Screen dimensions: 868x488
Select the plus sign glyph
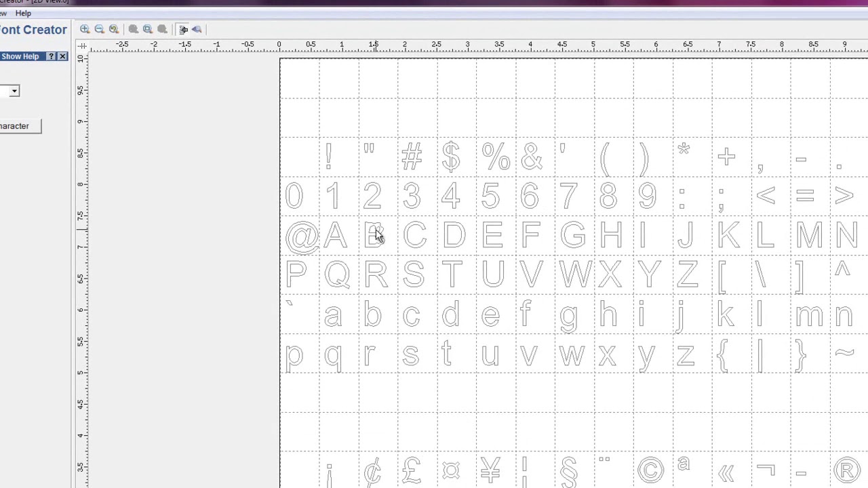(726, 158)
